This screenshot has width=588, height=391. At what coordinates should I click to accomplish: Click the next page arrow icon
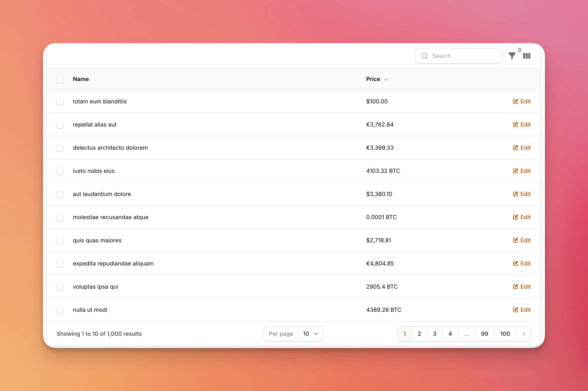pos(523,334)
